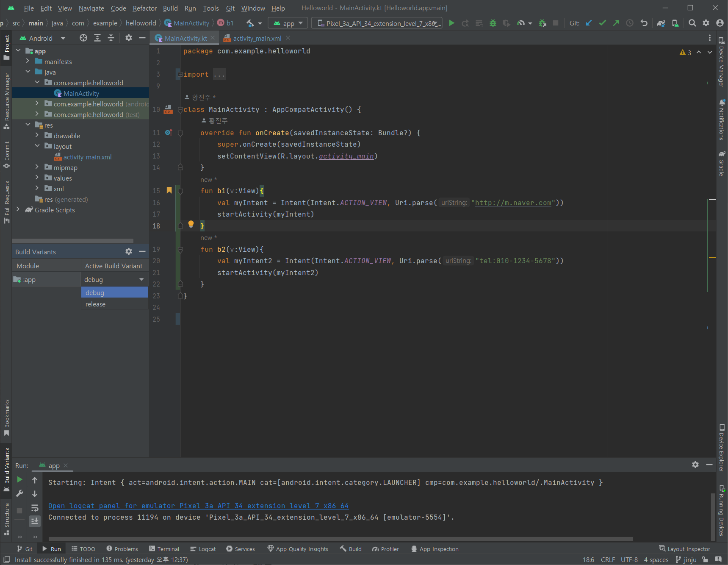Show Git history clock icon

click(630, 23)
